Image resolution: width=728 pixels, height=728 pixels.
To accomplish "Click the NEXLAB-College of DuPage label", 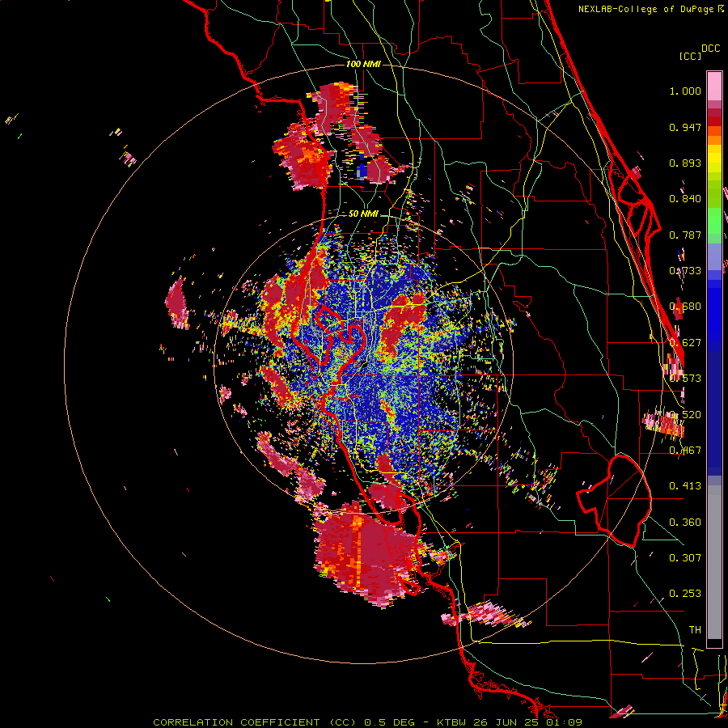I will (648, 9).
